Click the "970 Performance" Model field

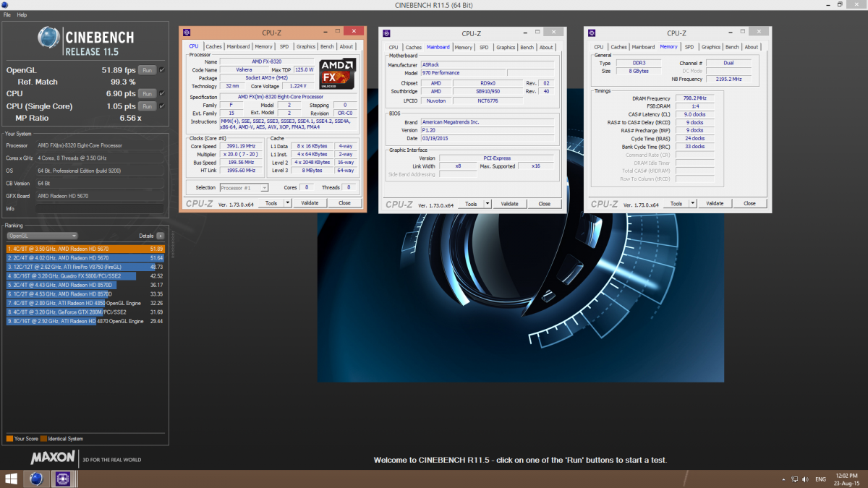[x=463, y=73]
